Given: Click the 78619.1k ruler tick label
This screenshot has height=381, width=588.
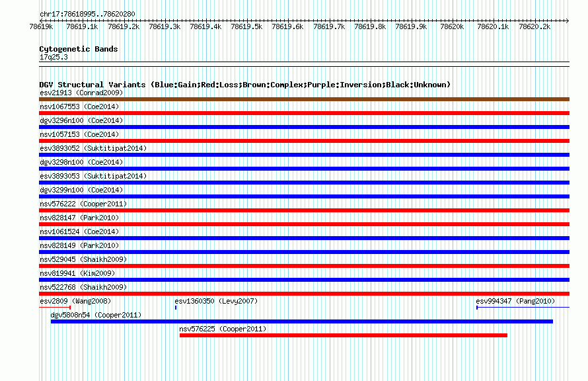Looking at the screenshot, I should coord(82,26).
